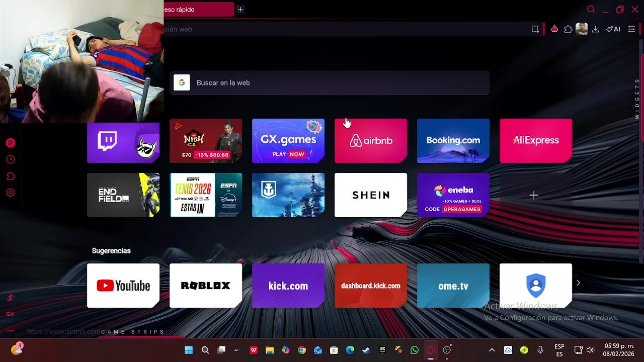Expand the hidden tray icons chevron
This screenshot has height=362, width=644.
492,350
